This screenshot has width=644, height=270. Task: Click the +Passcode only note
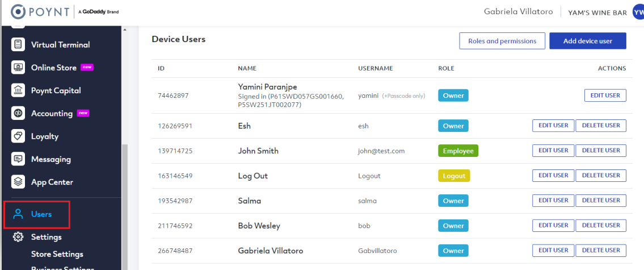click(404, 96)
